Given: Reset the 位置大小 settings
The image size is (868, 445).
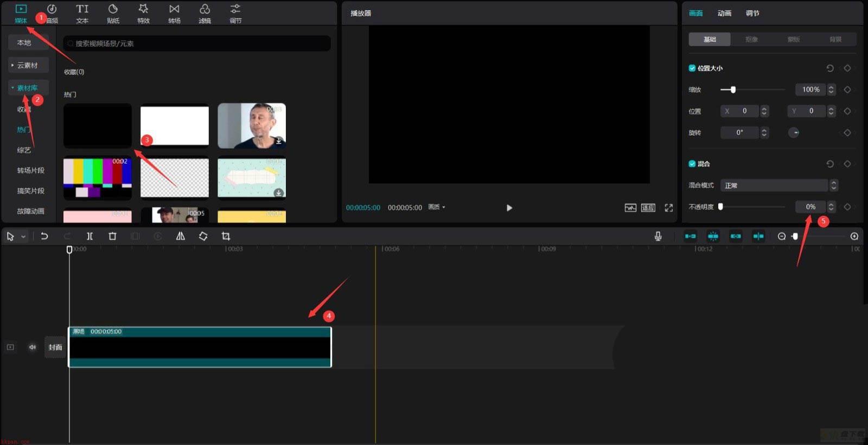Looking at the screenshot, I should [x=830, y=68].
